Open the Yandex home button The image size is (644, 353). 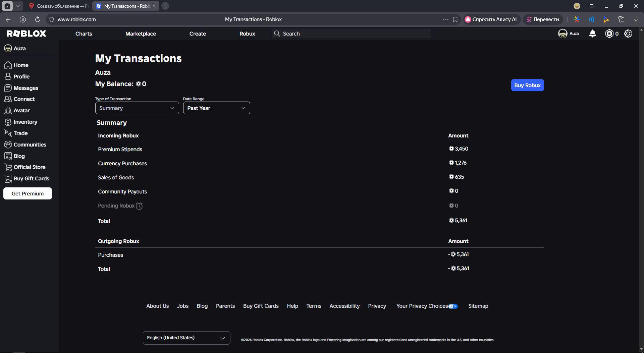coord(23,19)
